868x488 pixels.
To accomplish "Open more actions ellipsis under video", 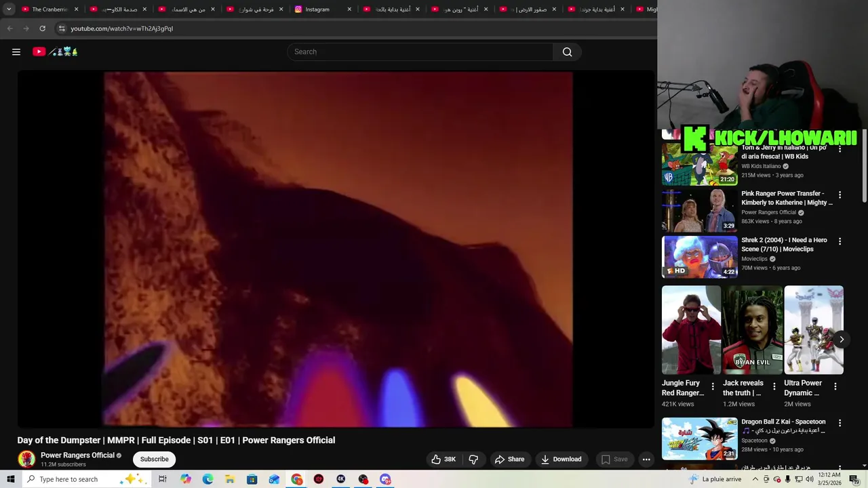I will point(646,459).
